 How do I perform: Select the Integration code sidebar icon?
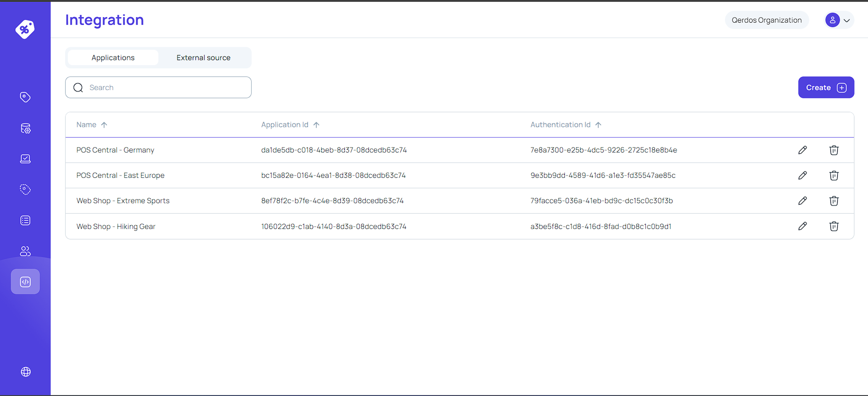pos(25,281)
